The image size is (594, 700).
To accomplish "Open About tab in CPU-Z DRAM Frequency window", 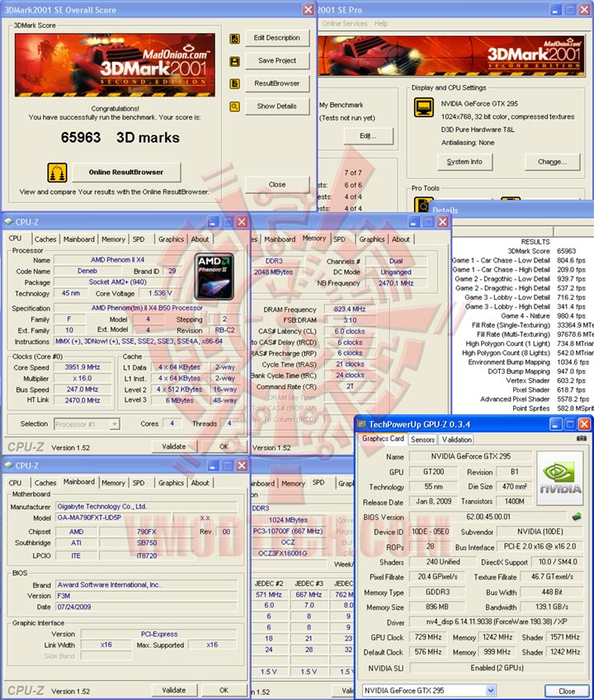I will [401, 239].
